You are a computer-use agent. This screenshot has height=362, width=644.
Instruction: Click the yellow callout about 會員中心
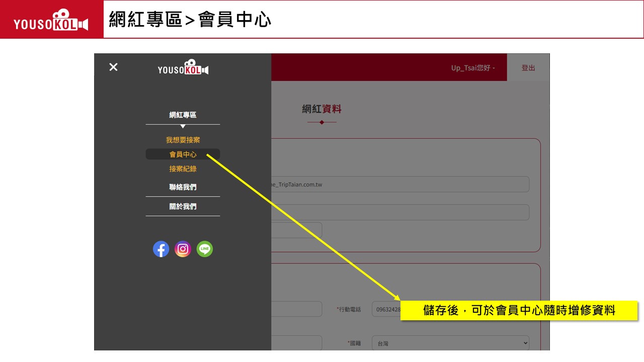coord(519,311)
